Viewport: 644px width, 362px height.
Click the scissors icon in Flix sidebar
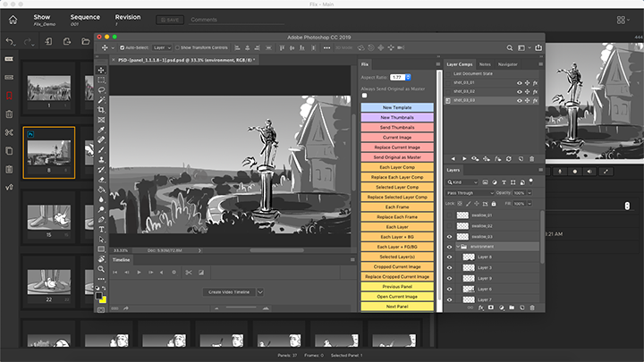(x=9, y=132)
